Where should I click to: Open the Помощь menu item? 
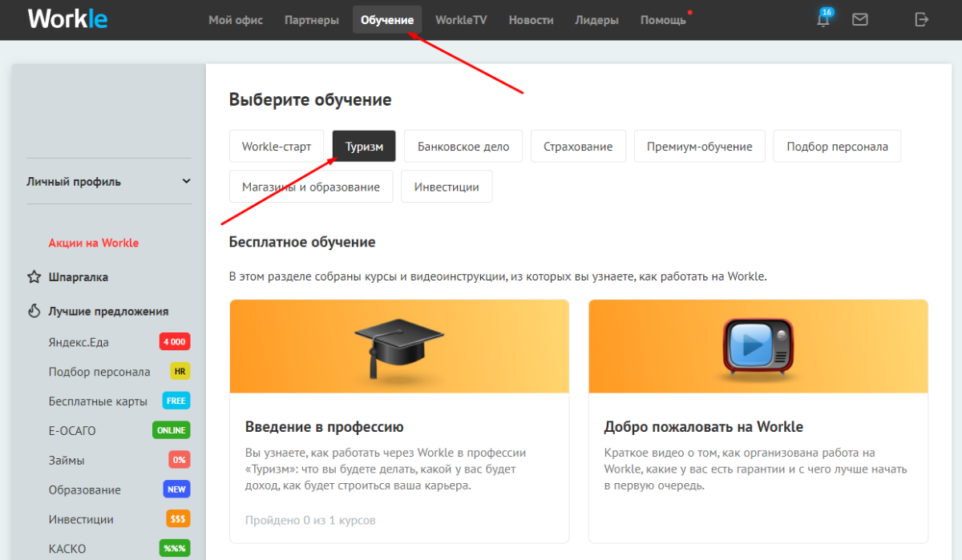662,19
